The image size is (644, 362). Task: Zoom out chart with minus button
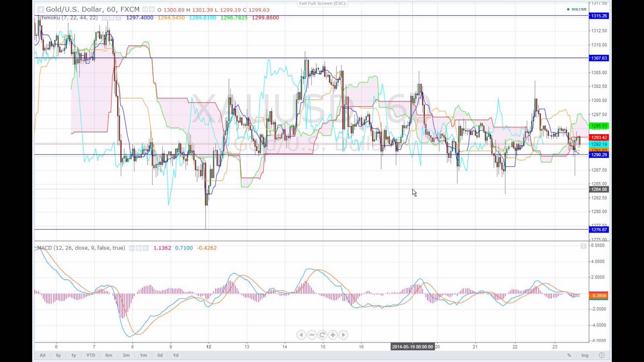click(312, 335)
